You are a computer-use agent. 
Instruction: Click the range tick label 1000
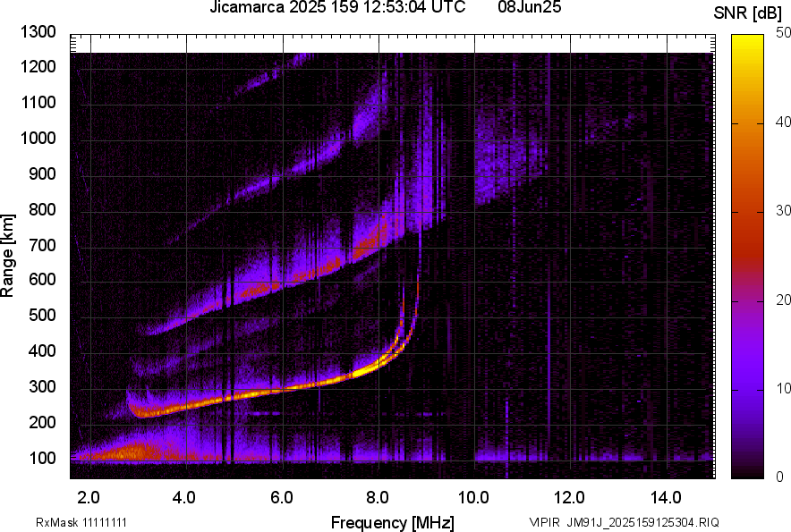point(38,138)
